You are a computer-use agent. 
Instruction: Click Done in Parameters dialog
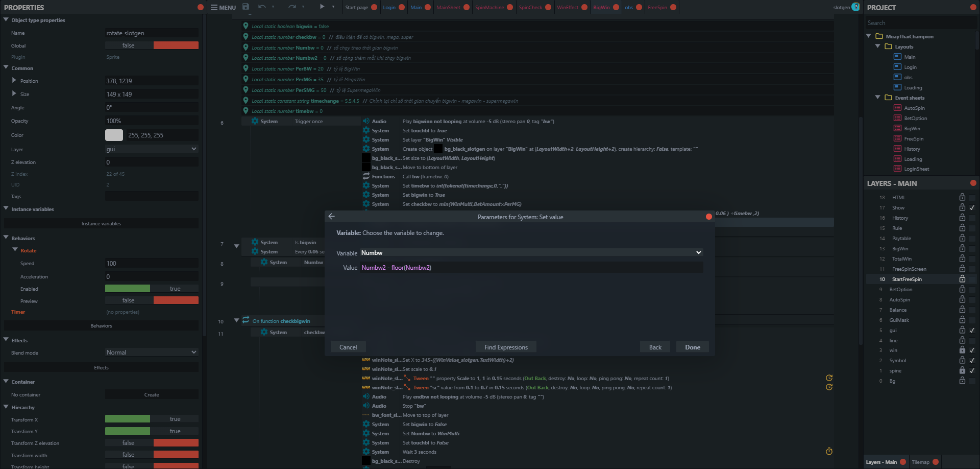(x=693, y=347)
